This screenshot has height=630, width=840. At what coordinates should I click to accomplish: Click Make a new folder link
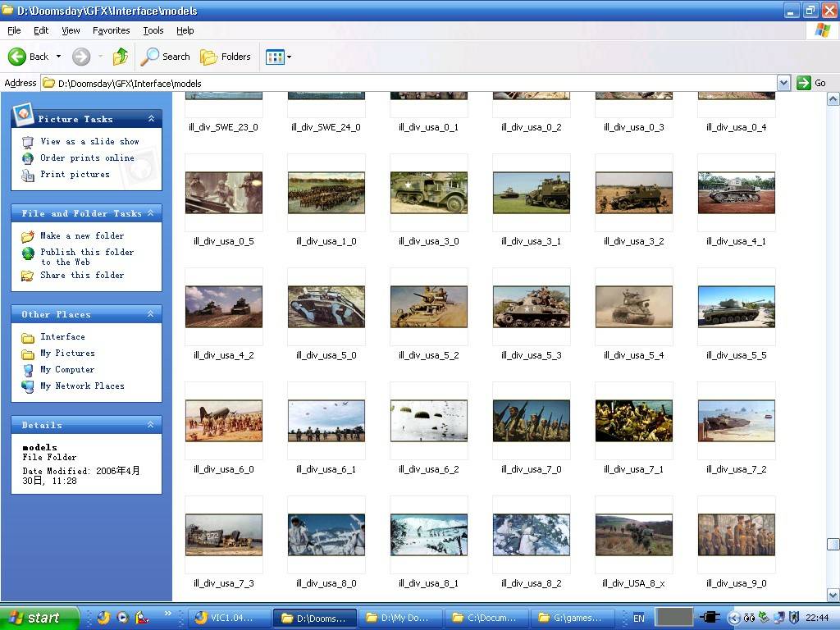pos(82,235)
